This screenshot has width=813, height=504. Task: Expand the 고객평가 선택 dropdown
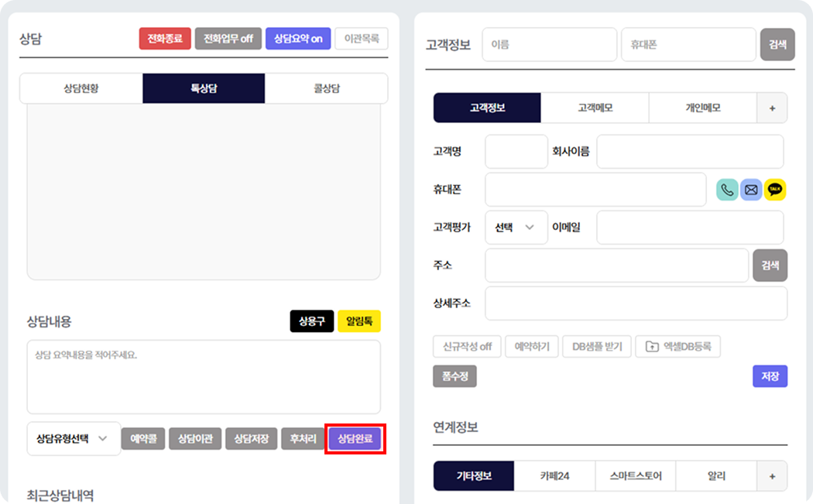516,228
